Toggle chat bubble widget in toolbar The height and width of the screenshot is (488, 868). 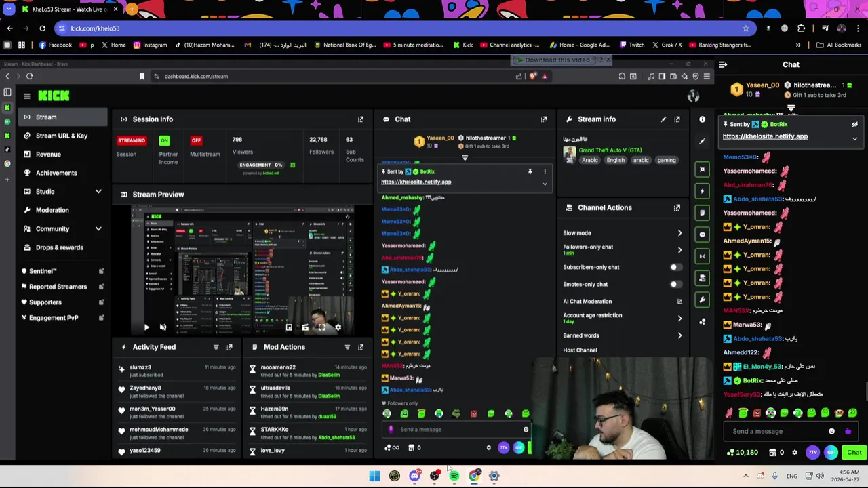(x=703, y=235)
